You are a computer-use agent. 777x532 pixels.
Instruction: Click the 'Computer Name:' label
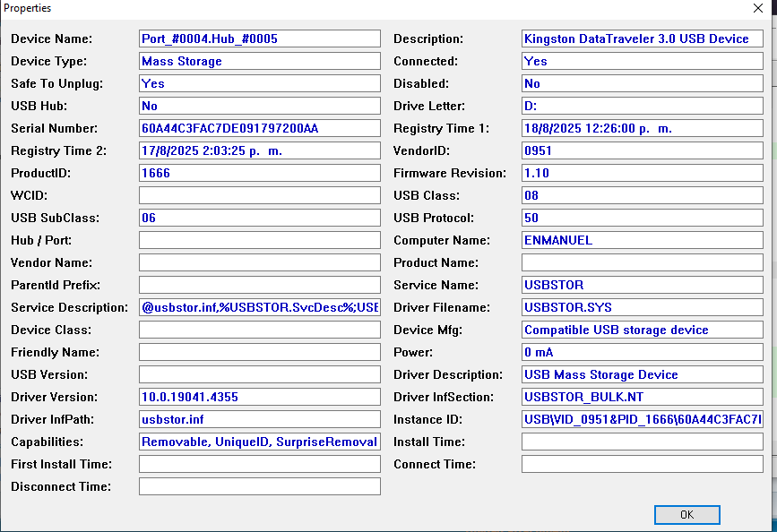pyautogui.click(x=442, y=240)
